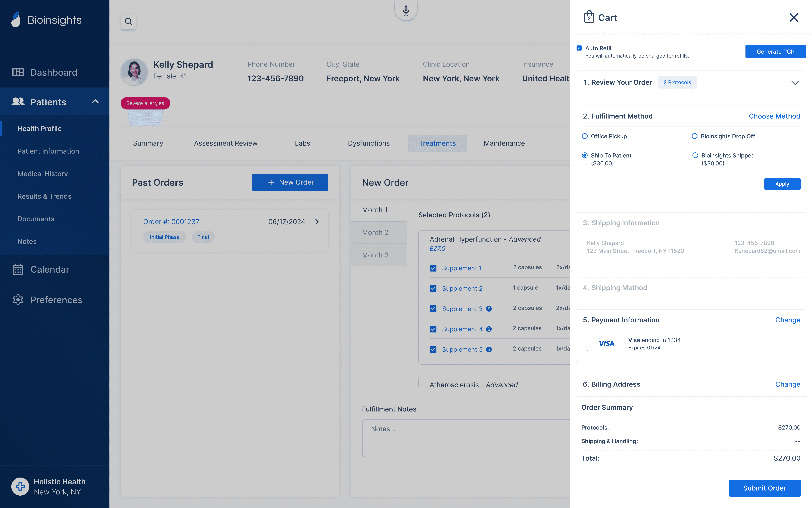Click the Severe allergies badge
812x508 pixels.
point(145,103)
